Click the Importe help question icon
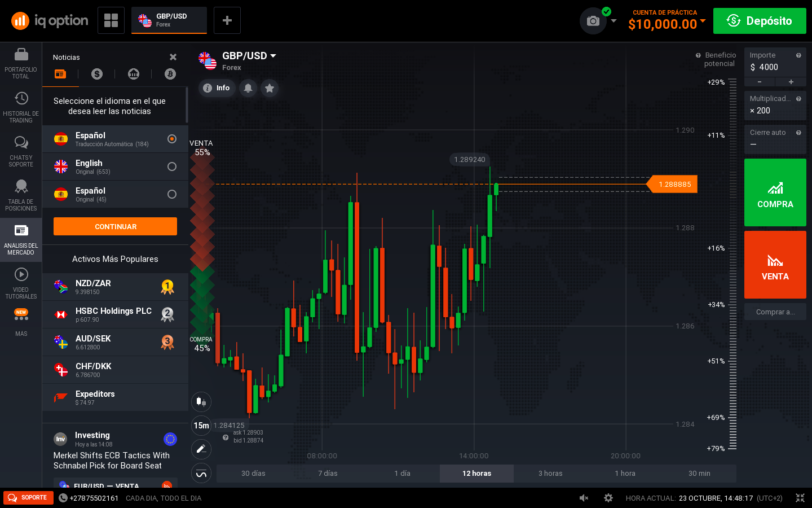This screenshot has width=812, height=508. (798, 55)
